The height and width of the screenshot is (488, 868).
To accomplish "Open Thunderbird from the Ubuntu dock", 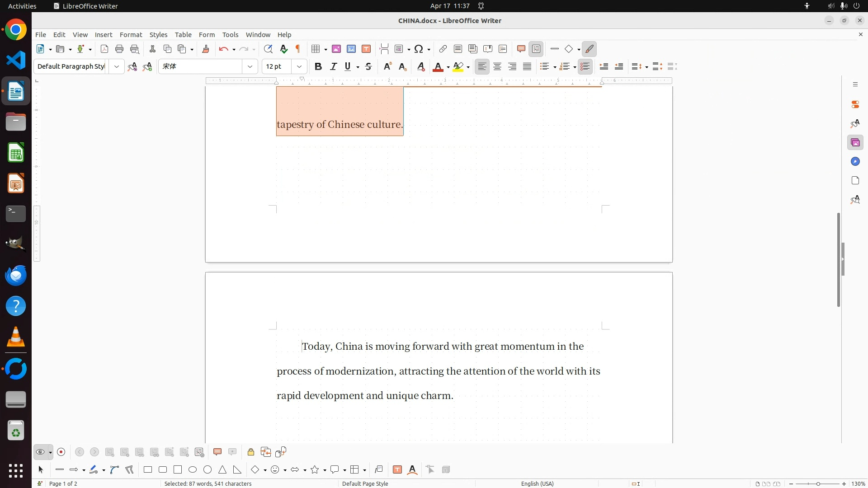I will pyautogui.click(x=16, y=276).
